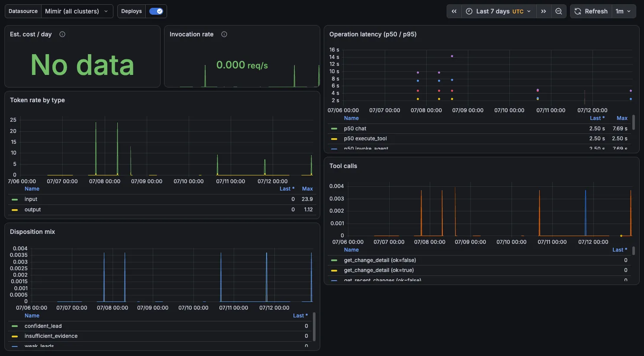Click yellow swatch beside insufficient_evidence
The image size is (644, 356).
point(15,337)
